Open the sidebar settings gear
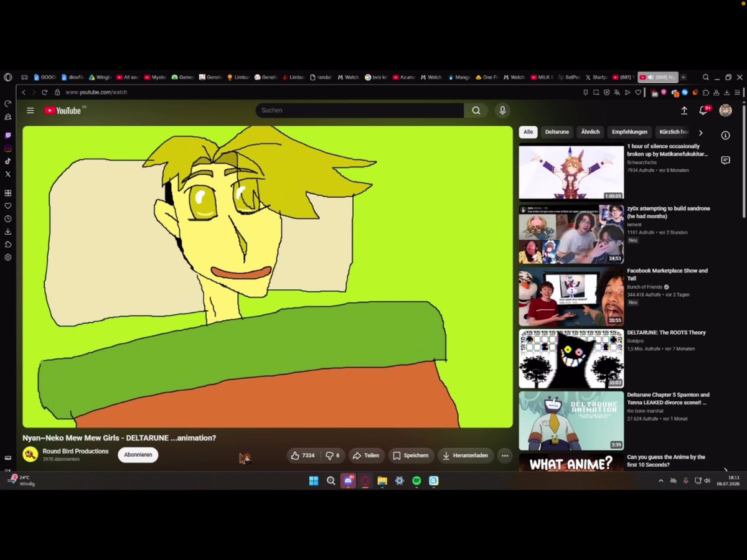Viewport: 747px width, 560px height. tap(8, 258)
